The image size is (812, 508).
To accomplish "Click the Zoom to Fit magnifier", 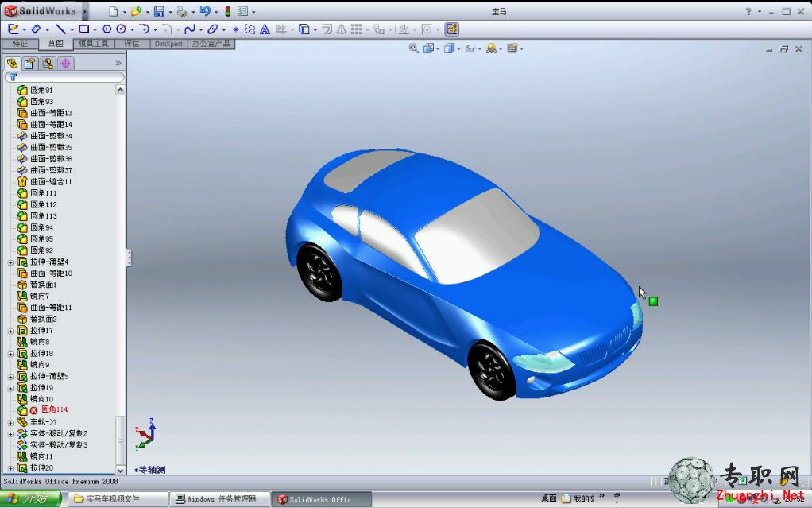I will 413,48.
